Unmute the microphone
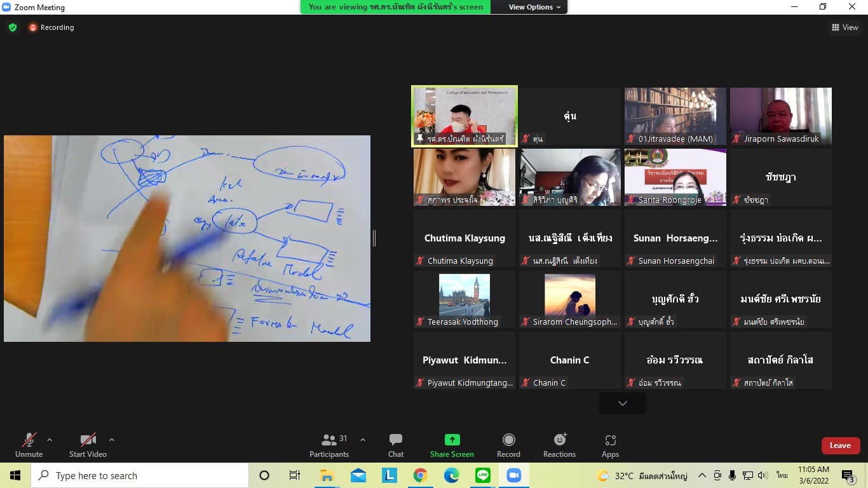868x488 pixels. (29, 445)
